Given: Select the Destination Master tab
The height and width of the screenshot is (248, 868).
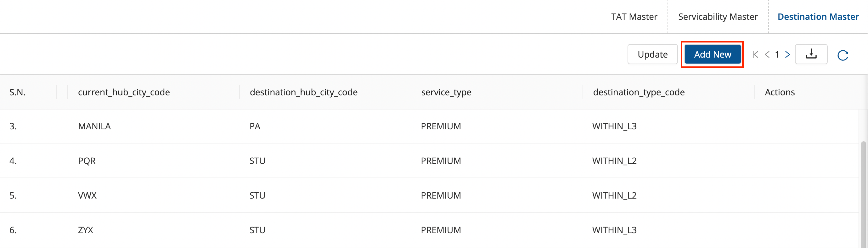Looking at the screenshot, I should pyautogui.click(x=818, y=17).
